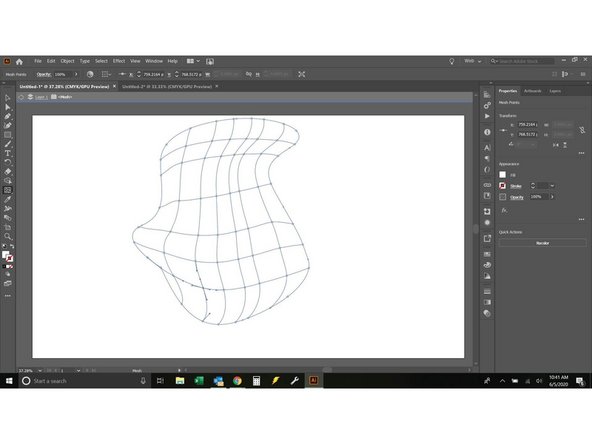592x444 pixels.
Task: Select the Paintbrush tool
Action: pos(8,144)
